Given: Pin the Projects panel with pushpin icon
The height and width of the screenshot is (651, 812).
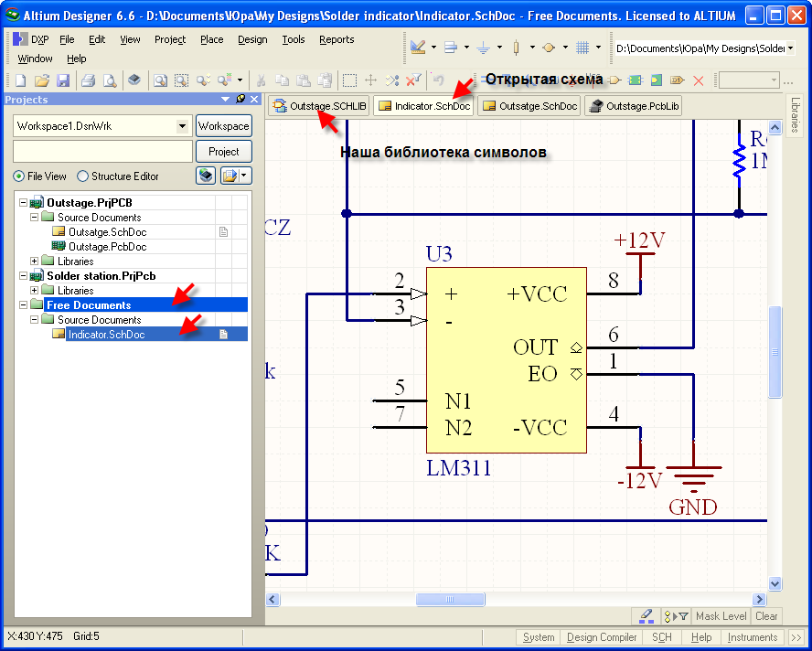Looking at the screenshot, I should (240, 99).
